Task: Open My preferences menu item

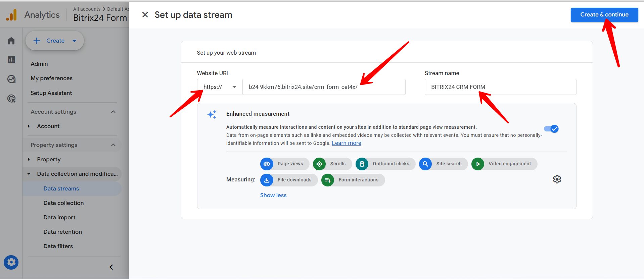Action: (52, 78)
